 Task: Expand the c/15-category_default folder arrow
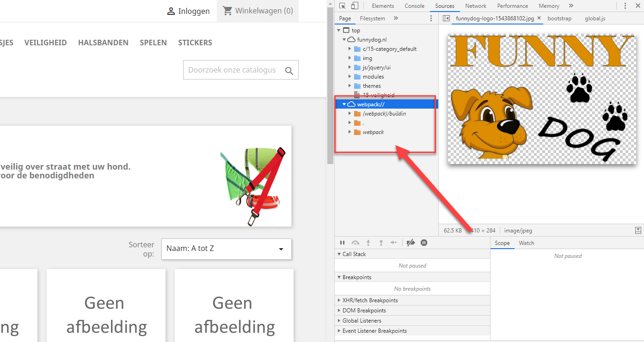coord(350,49)
